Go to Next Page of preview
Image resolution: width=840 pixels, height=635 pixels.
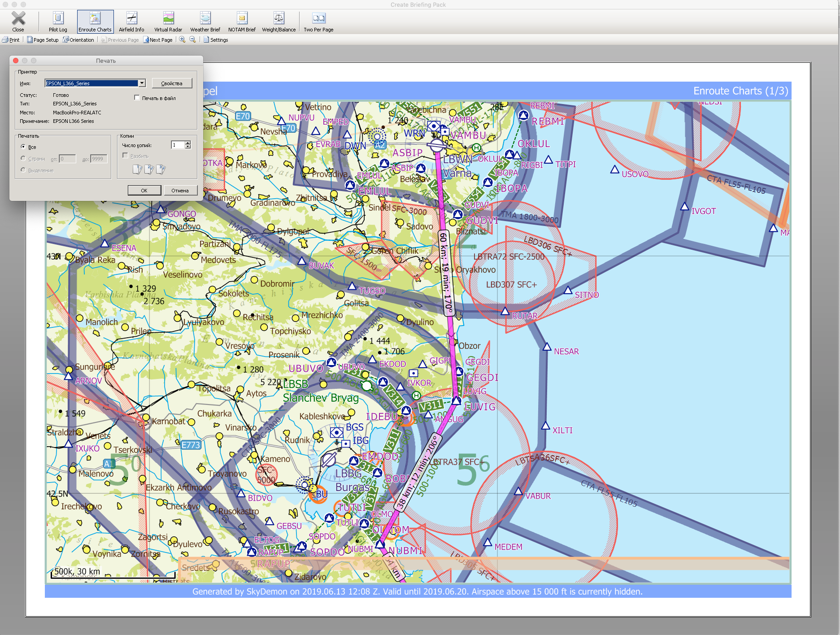pyautogui.click(x=158, y=40)
